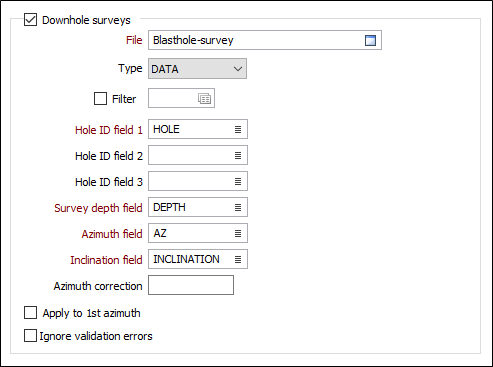
Task: Click the Azimuth correction input box
Action: click(x=191, y=285)
